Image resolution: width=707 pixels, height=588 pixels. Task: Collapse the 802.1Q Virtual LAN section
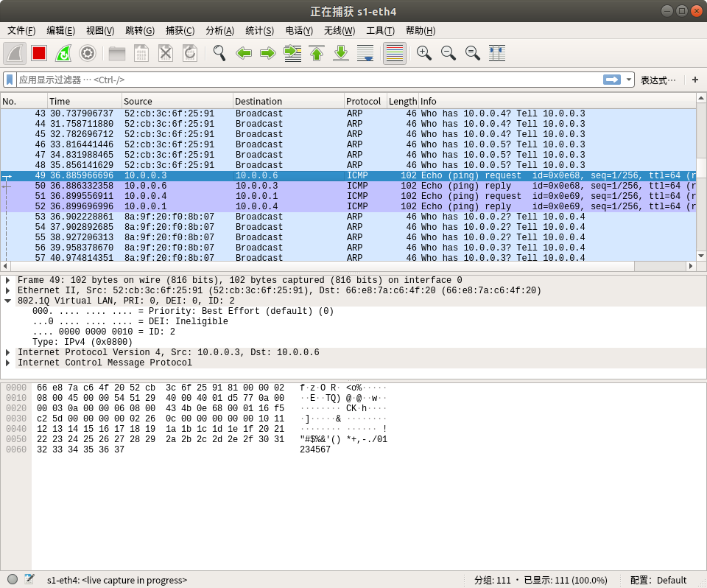(7, 301)
